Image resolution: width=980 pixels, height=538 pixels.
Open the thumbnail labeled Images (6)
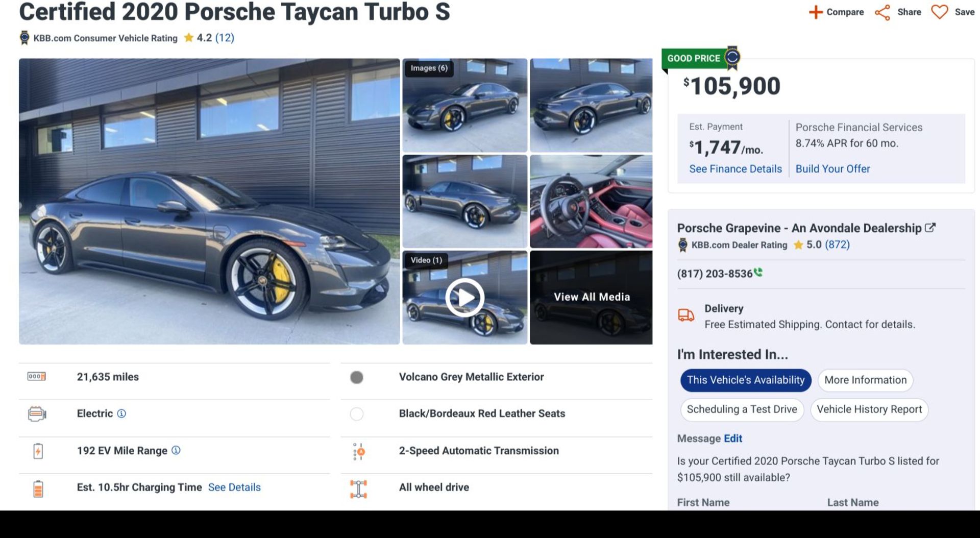point(464,105)
